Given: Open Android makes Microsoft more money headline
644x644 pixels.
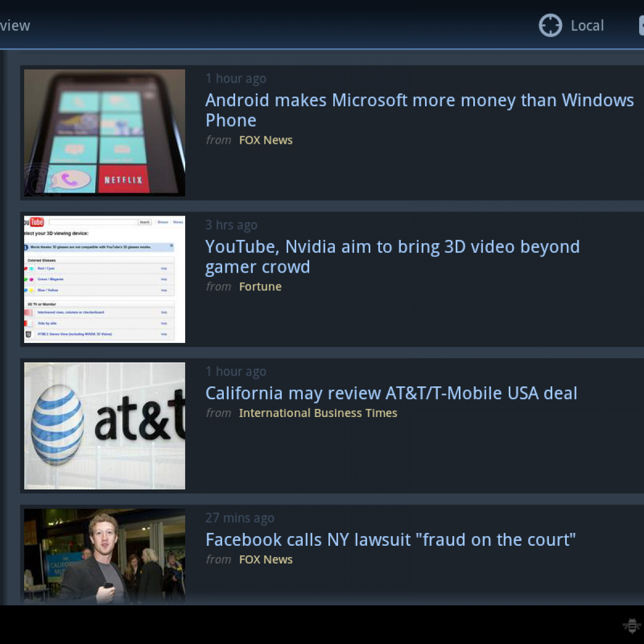Looking at the screenshot, I should (420, 110).
